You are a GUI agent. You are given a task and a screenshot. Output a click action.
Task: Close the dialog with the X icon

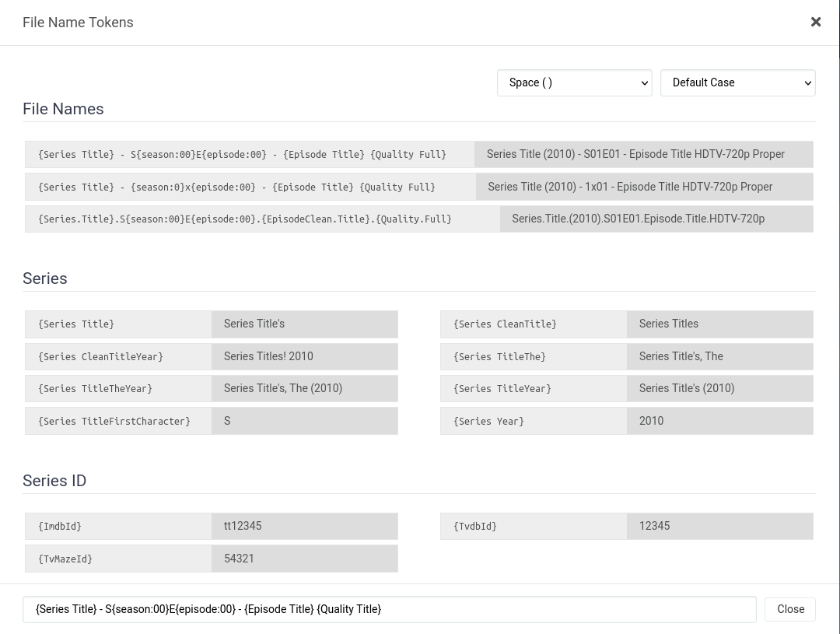point(816,22)
